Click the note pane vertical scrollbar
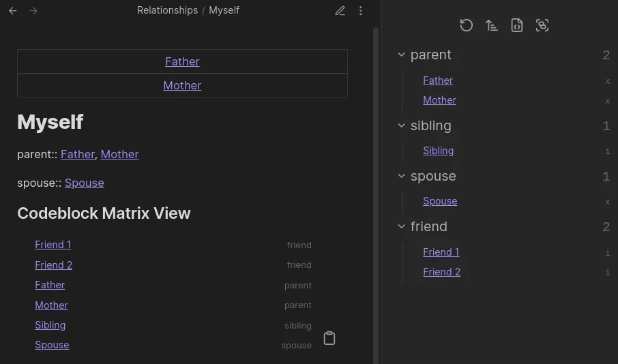This screenshot has width=618, height=364. pyautogui.click(x=376, y=196)
